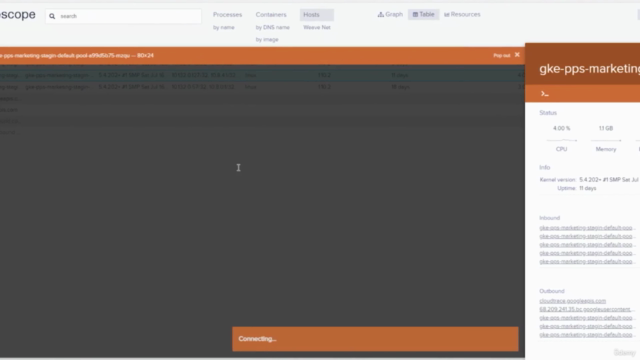
Task: Switch to Graph layout mode
Action: coord(390,14)
